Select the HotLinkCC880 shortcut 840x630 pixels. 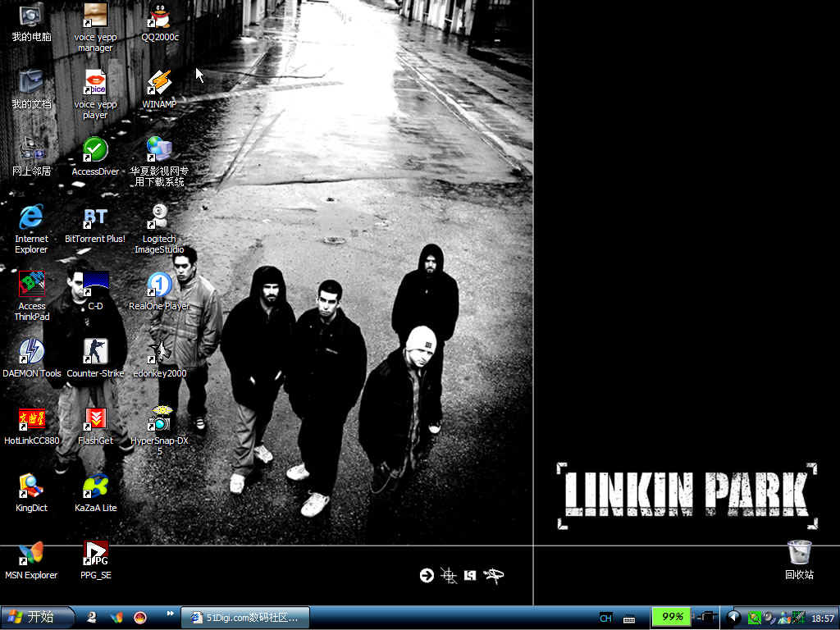[31, 426]
